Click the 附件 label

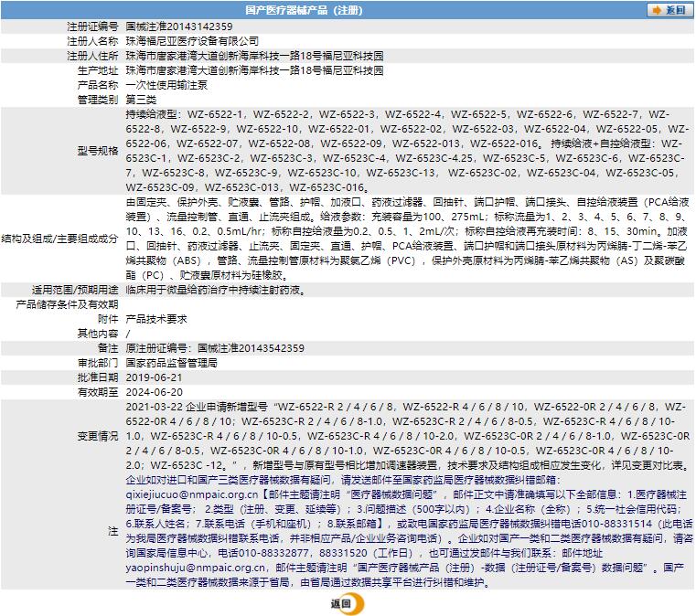click(x=108, y=319)
